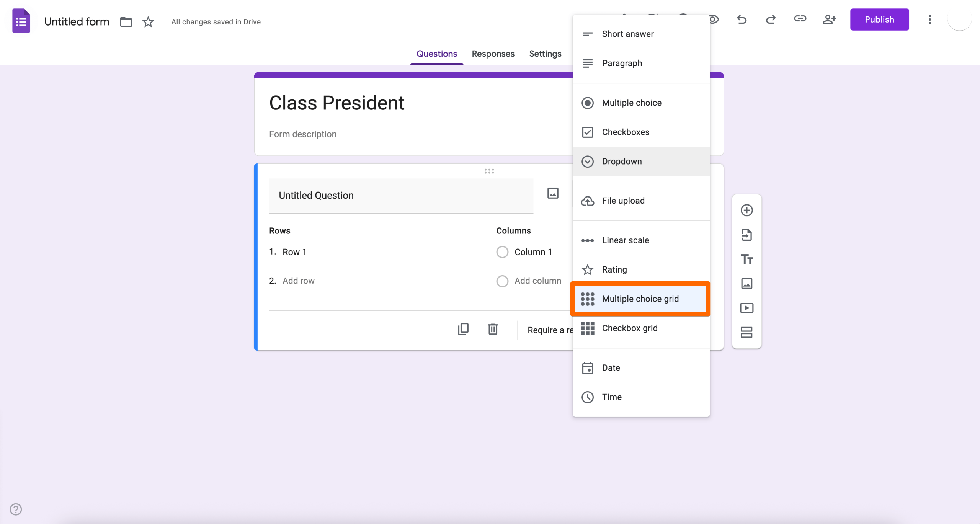This screenshot has height=524, width=980.
Task: Open the Settings tab
Action: tap(545, 54)
